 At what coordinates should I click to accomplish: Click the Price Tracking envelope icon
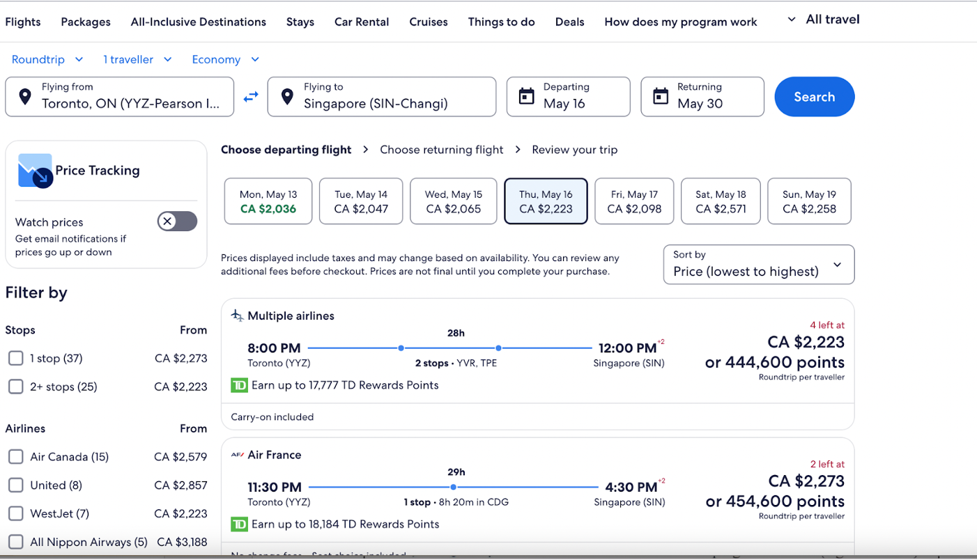click(x=35, y=171)
